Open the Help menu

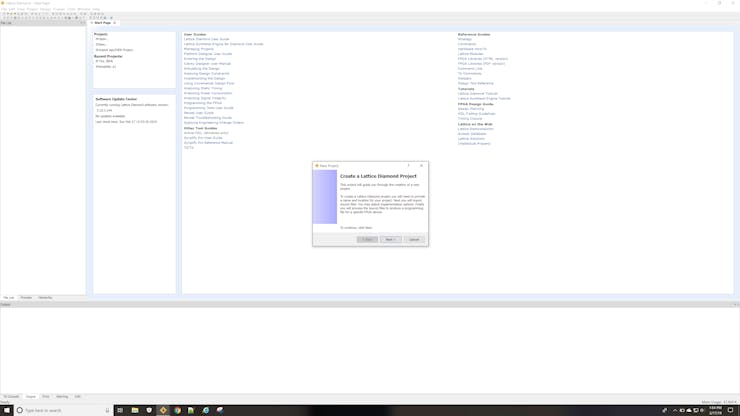(x=96, y=9)
